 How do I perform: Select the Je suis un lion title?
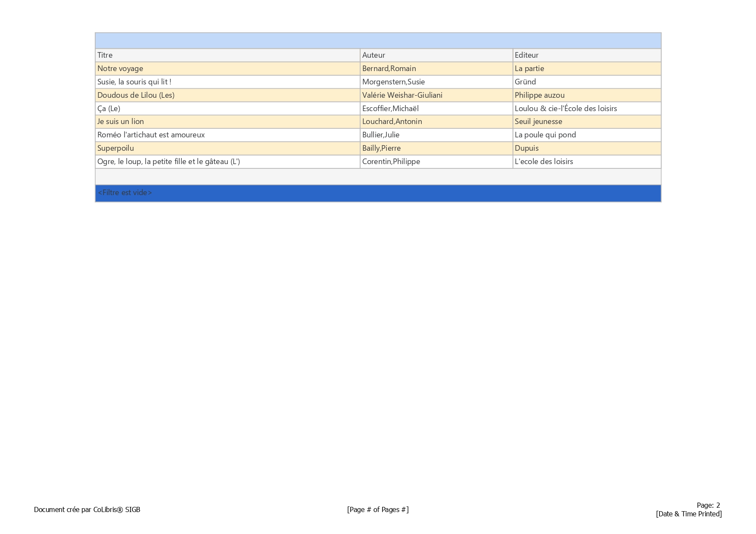pyautogui.click(x=227, y=121)
